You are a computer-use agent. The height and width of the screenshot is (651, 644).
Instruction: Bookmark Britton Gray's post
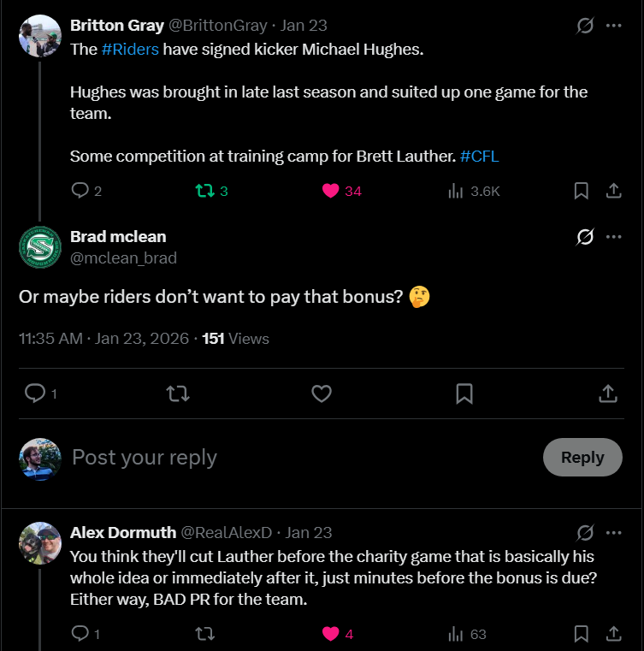581,191
